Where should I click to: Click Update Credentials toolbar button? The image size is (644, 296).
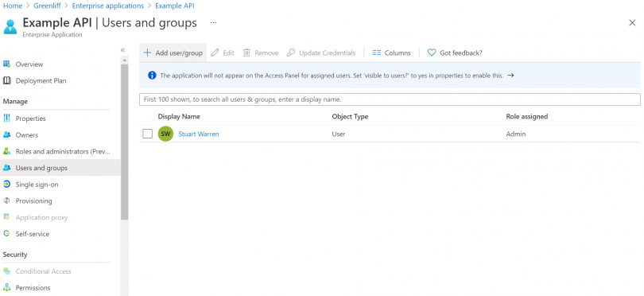pos(321,53)
